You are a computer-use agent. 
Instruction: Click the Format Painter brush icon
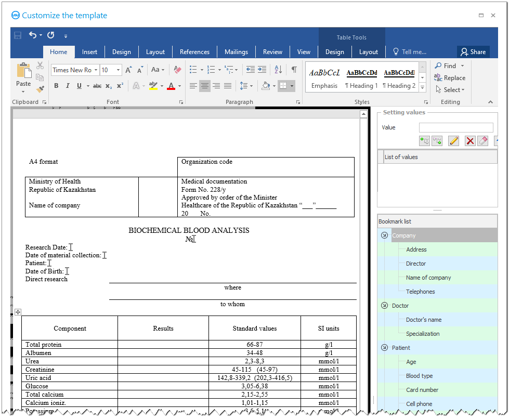[40, 88]
